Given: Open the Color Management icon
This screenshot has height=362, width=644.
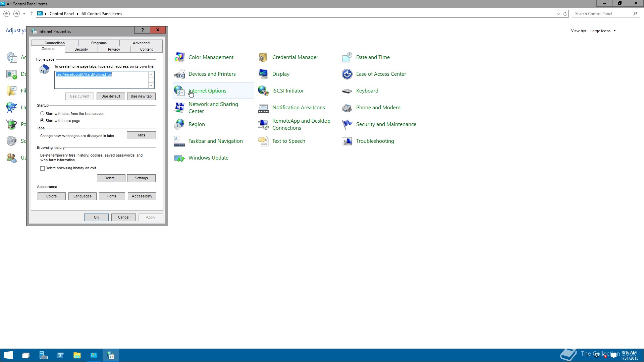Looking at the screenshot, I should pyautogui.click(x=179, y=57).
